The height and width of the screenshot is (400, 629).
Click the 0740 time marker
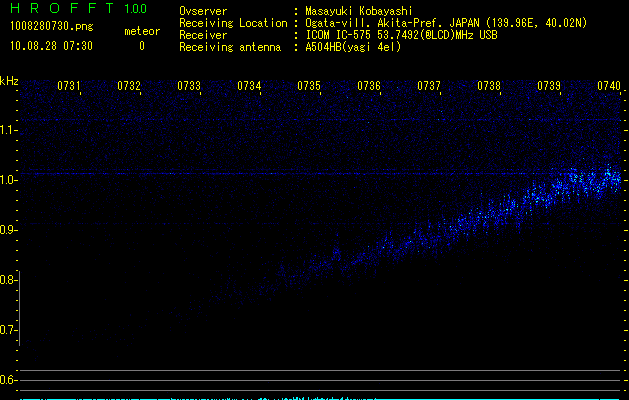(609, 87)
